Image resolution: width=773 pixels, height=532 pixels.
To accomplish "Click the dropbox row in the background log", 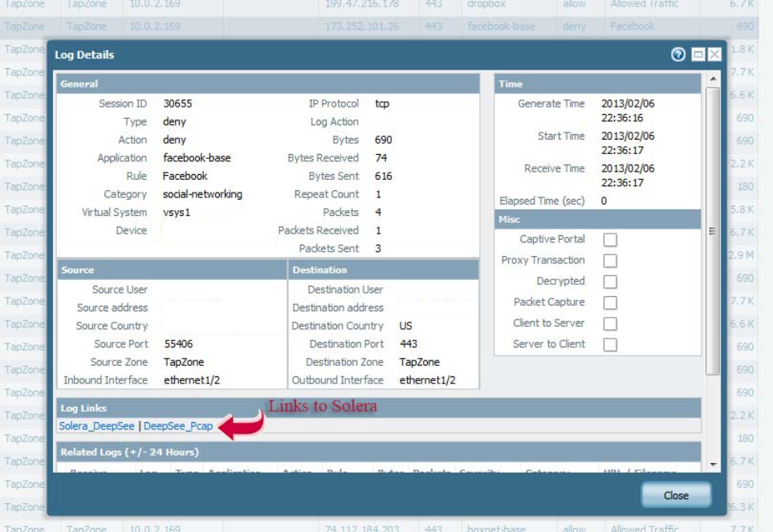I will (486, 5).
